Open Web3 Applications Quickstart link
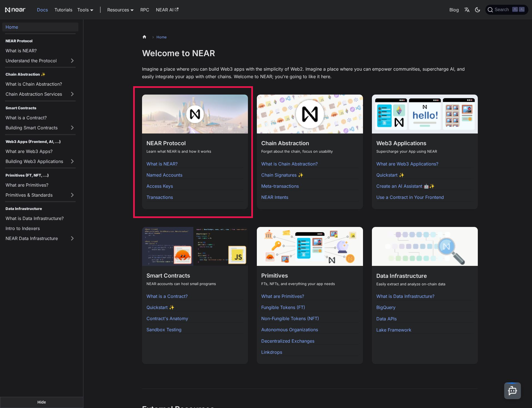Viewport: 532px width, 408px height. pos(390,175)
